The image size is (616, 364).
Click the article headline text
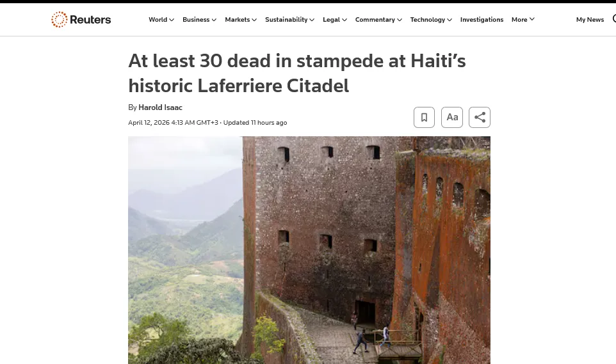tap(297, 73)
